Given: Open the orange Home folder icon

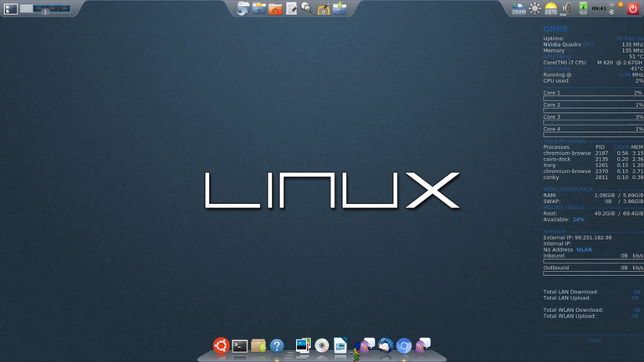Looking at the screenshot, I should [275, 8].
